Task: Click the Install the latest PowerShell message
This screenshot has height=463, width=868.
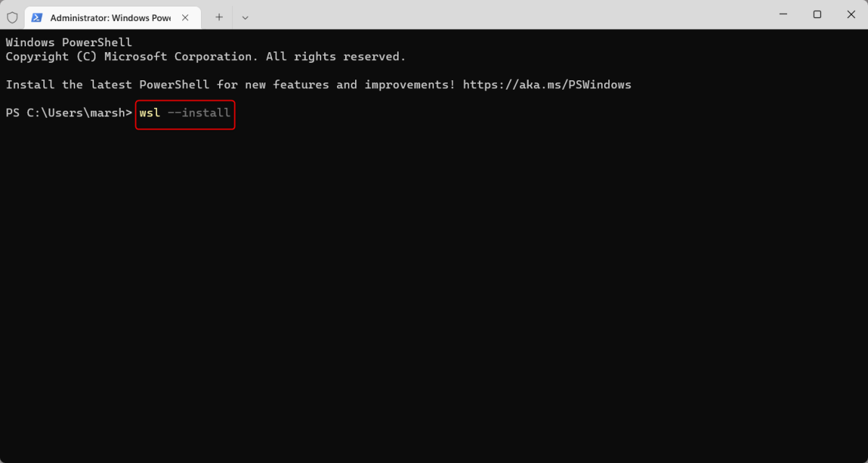Action: coord(230,85)
